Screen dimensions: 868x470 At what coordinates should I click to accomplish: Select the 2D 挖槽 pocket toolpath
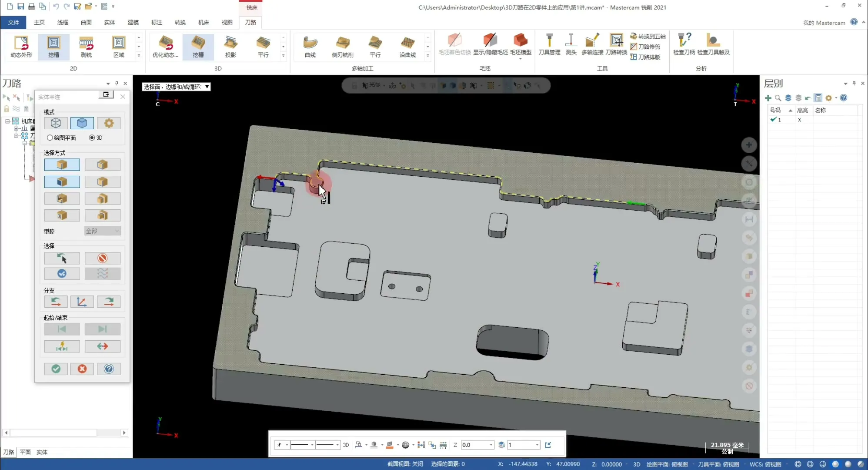pyautogui.click(x=53, y=47)
